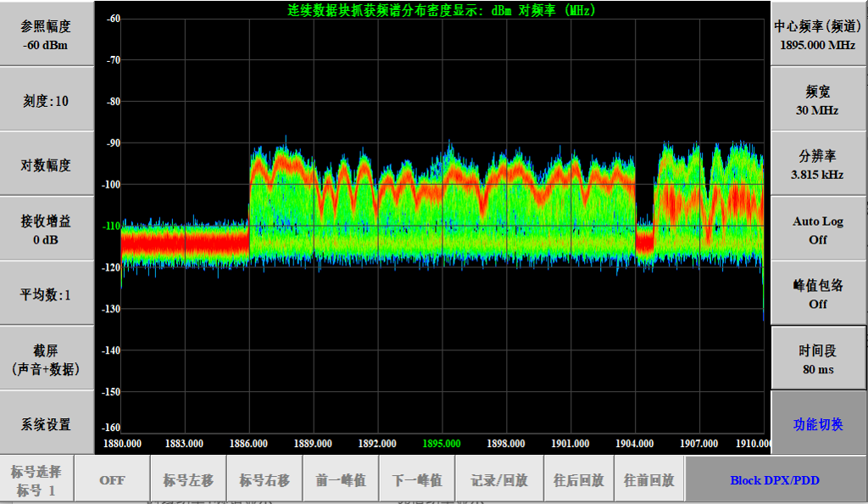Step playback forward with 往前回放
Screen dimensions: 868x504
point(649,479)
